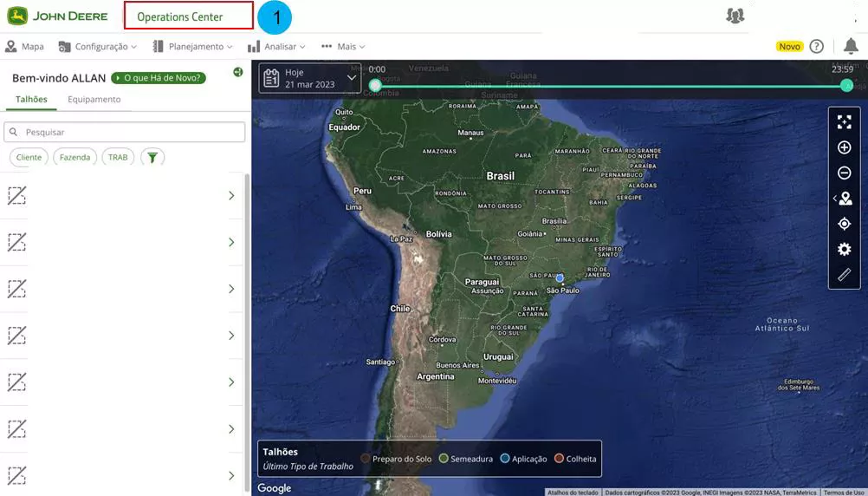
Task: Select the TRAB filter chip
Action: click(118, 158)
